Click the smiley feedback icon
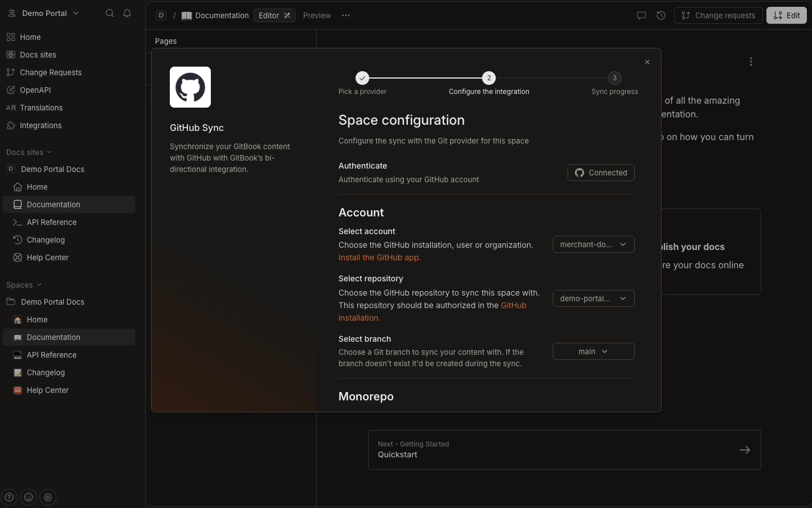This screenshot has height=508, width=812. point(28,497)
